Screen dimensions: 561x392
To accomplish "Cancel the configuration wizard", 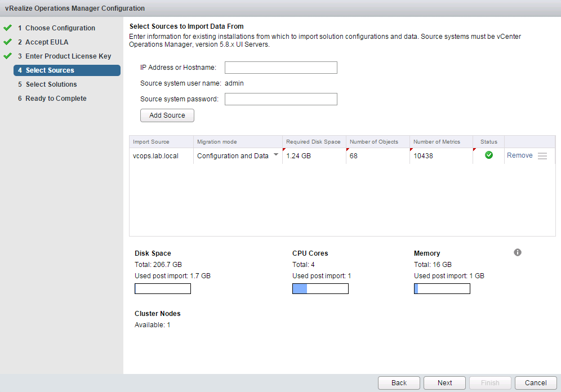I will (536, 383).
